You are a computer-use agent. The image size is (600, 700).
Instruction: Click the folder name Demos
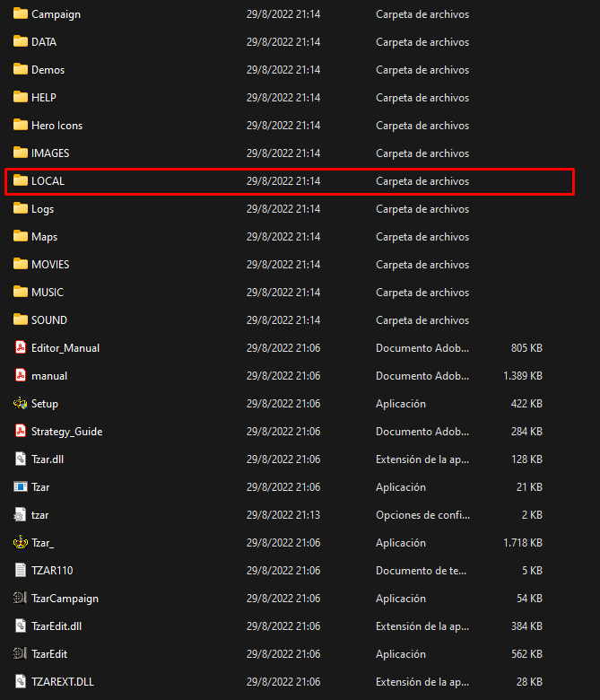pos(48,70)
